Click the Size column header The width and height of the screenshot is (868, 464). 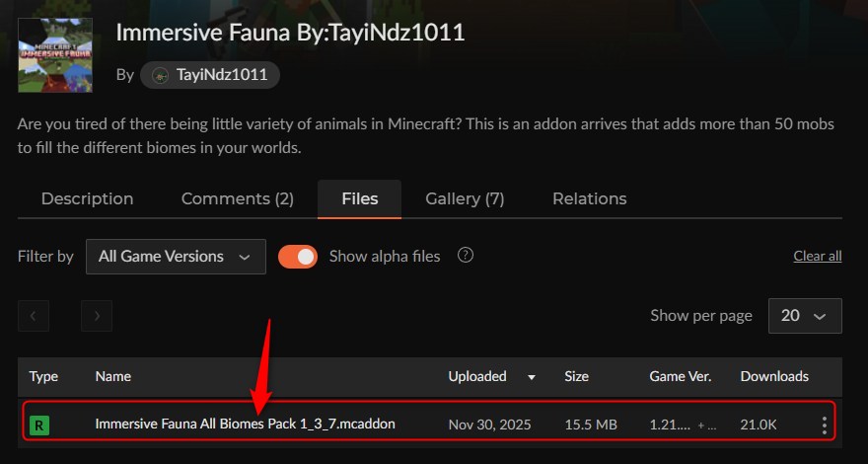(576, 376)
